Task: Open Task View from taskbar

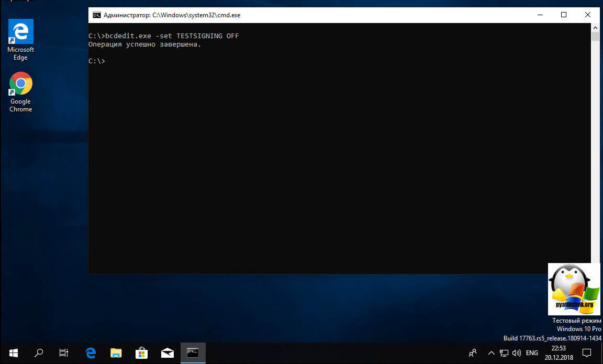Action: tap(64, 353)
